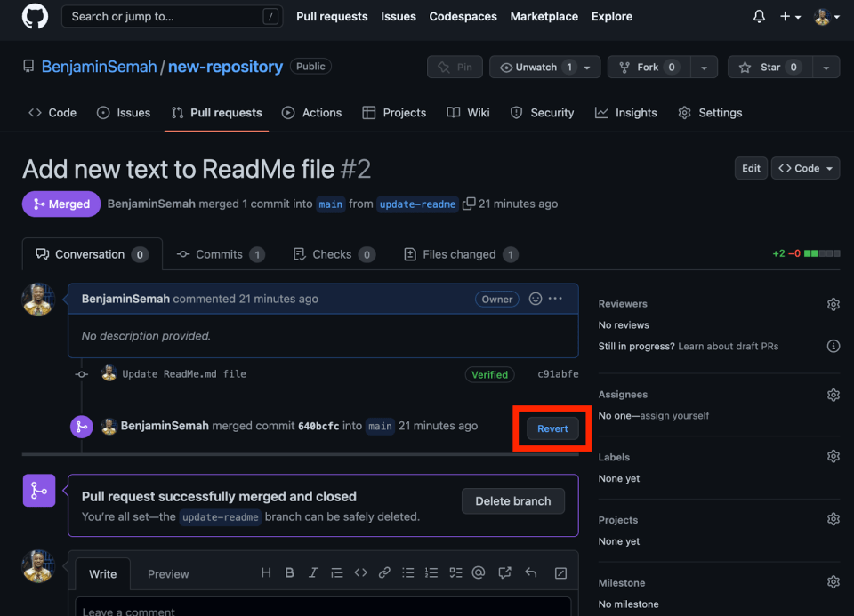Open the GitHub home logo
Viewport: 854px width, 616px height.
coord(35,16)
